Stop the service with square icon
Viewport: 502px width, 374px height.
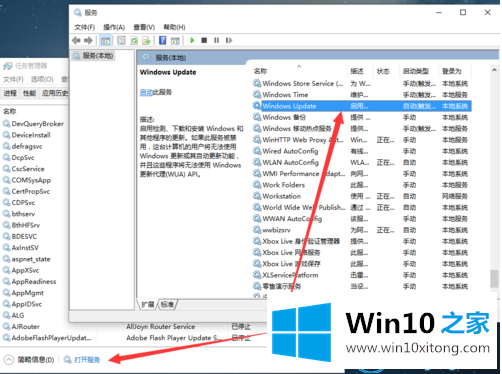tap(204, 40)
